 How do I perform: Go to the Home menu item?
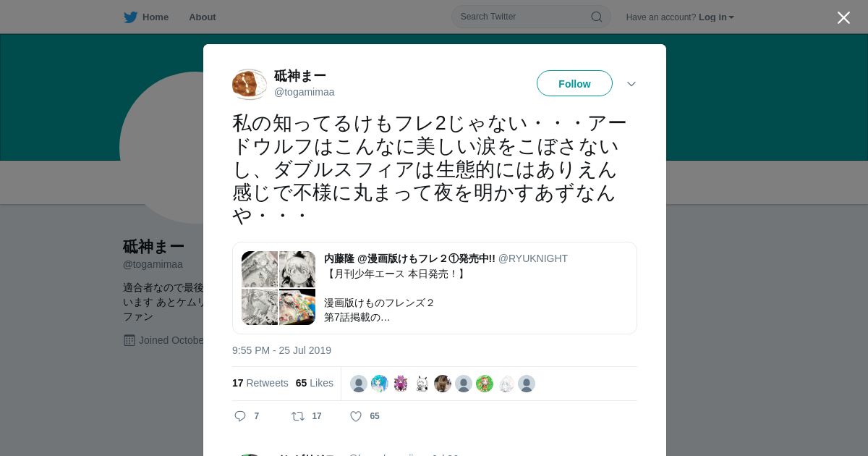click(x=156, y=17)
